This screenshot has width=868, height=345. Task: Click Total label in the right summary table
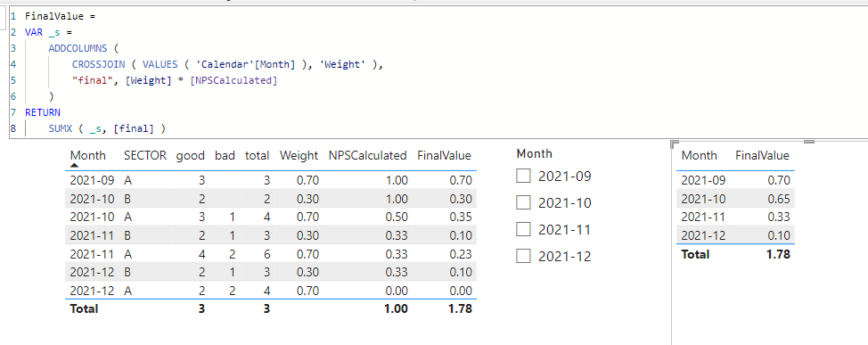click(695, 254)
